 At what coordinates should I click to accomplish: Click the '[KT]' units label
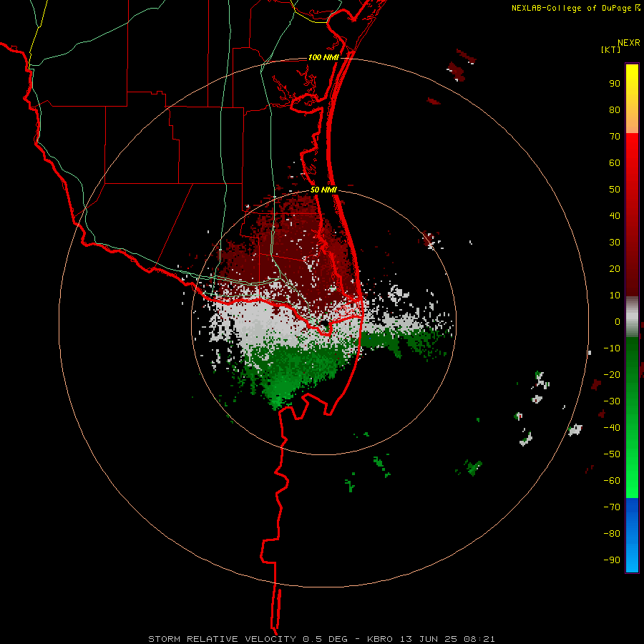pos(611,49)
